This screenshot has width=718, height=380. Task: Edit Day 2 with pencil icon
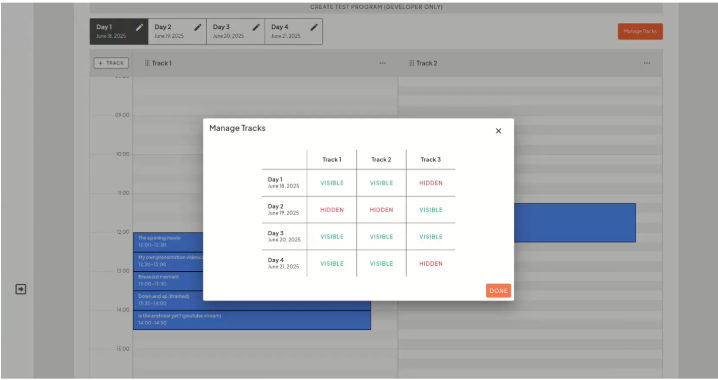point(197,27)
